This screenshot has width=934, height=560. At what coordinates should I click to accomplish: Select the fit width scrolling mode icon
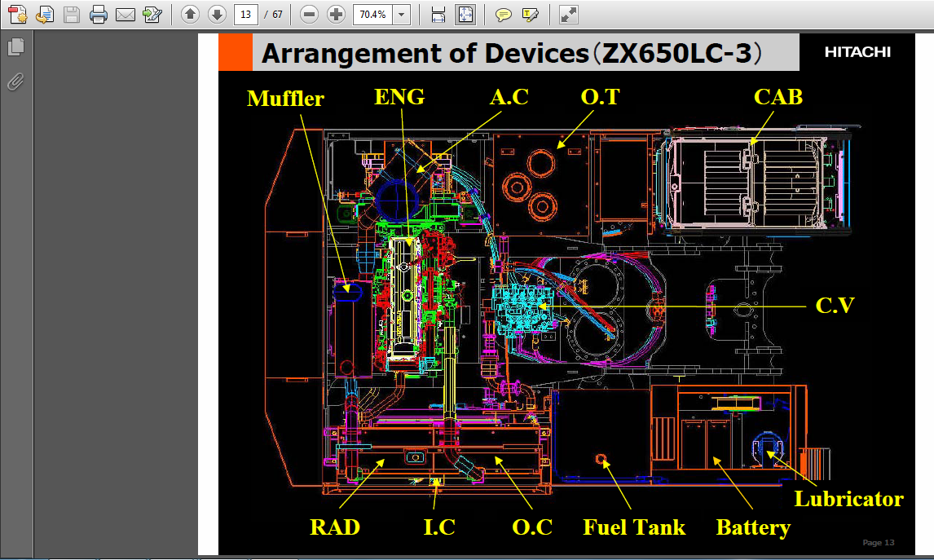(438, 15)
